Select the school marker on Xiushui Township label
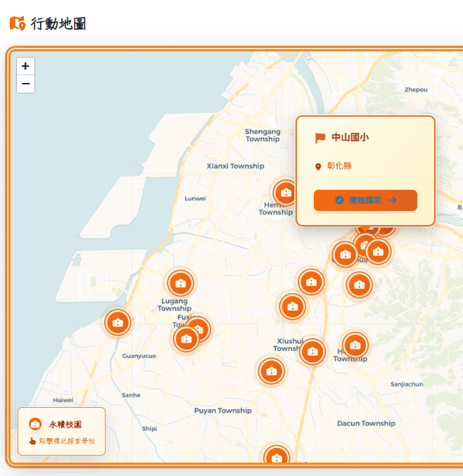 (312, 351)
